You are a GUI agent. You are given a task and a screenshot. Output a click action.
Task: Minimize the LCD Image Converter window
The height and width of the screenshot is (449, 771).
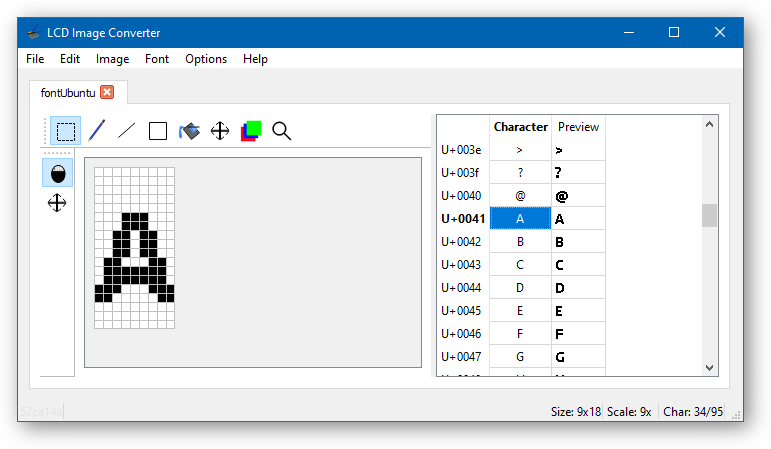(x=629, y=32)
